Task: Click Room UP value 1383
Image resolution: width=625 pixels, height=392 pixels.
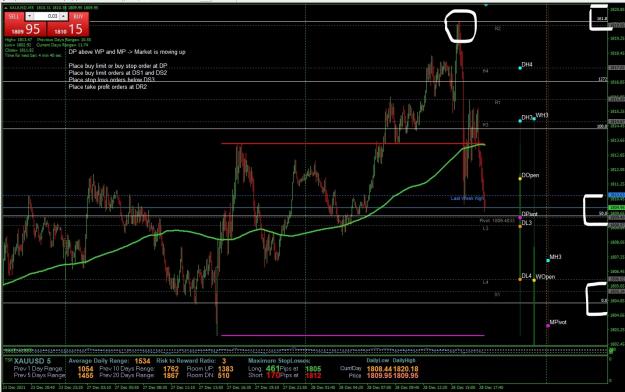Action: pyautogui.click(x=226, y=369)
